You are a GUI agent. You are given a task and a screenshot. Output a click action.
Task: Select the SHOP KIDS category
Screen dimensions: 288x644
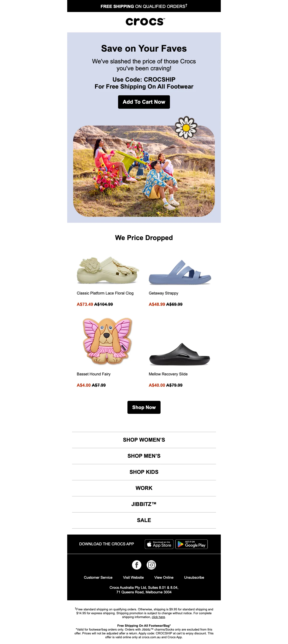point(144,472)
